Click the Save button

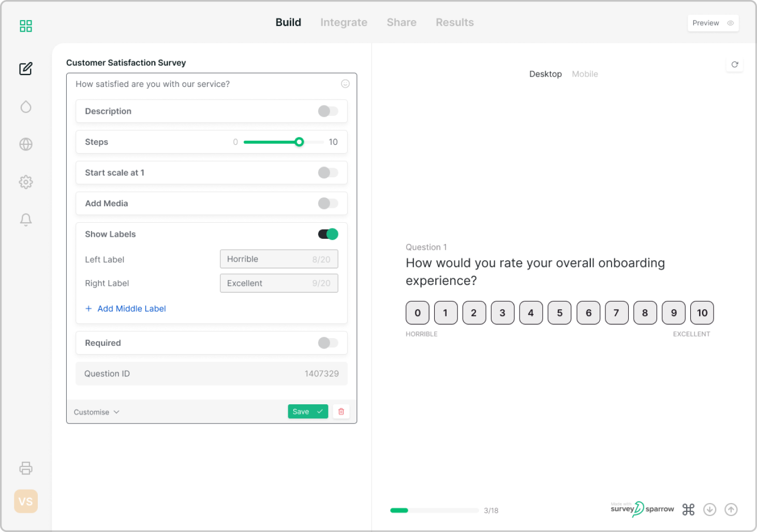pos(307,412)
